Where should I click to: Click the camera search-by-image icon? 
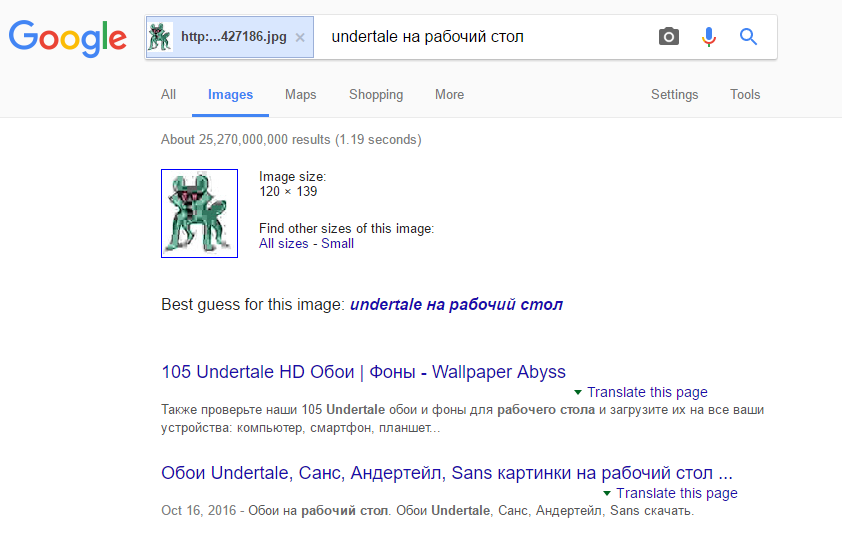[x=669, y=37]
